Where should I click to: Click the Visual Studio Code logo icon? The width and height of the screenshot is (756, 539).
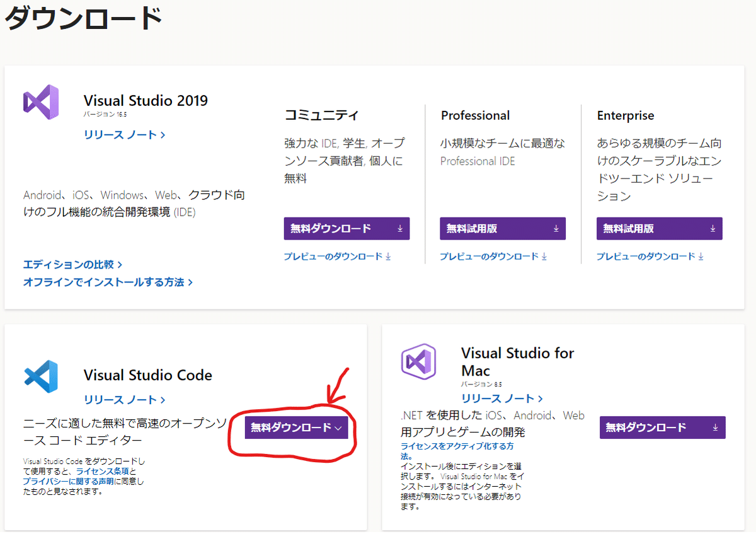[41, 377]
